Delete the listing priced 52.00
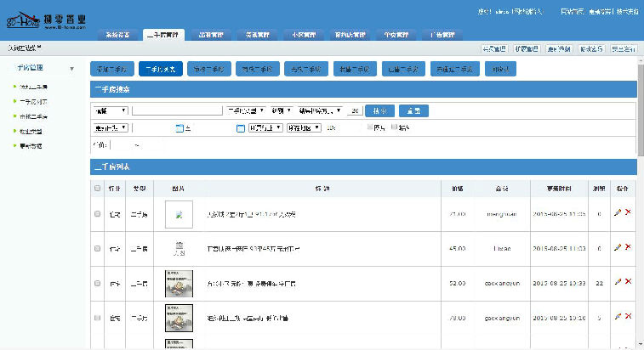The height and width of the screenshot is (350, 644). coord(628,281)
